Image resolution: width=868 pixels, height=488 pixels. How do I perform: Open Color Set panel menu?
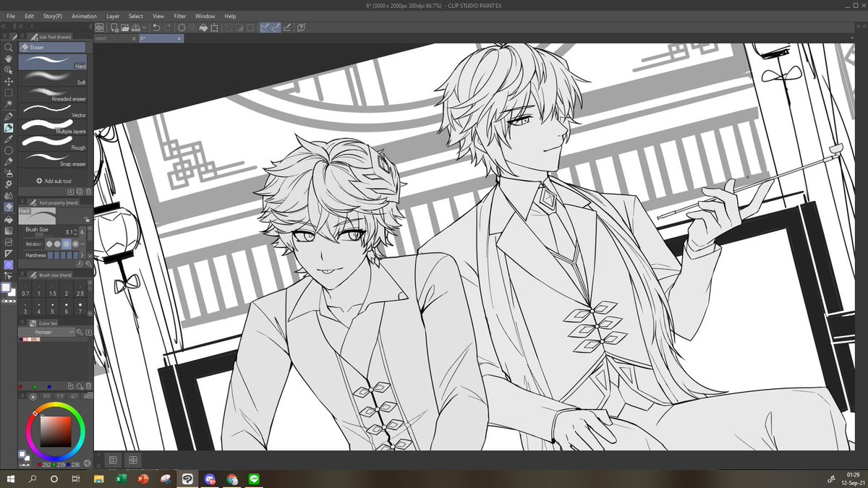pyautogui.click(x=22, y=322)
